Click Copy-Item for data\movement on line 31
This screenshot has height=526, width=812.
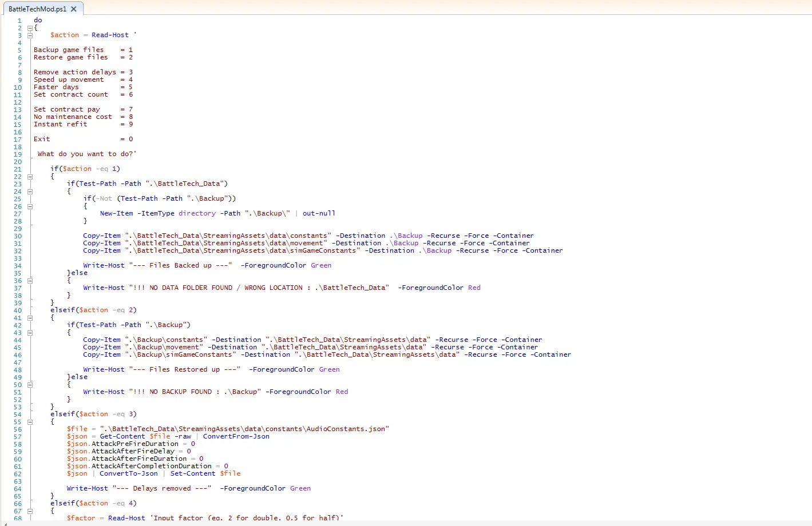coord(102,243)
